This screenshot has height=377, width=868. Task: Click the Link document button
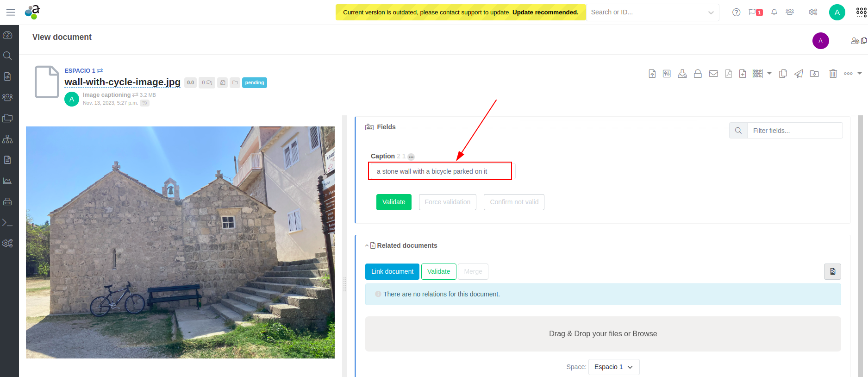(x=392, y=271)
